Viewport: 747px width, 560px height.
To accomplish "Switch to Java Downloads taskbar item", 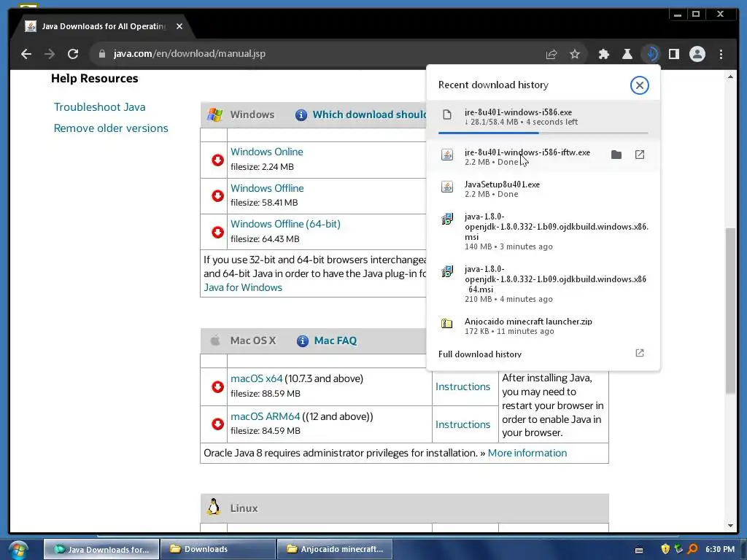I will click(x=101, y=549).
